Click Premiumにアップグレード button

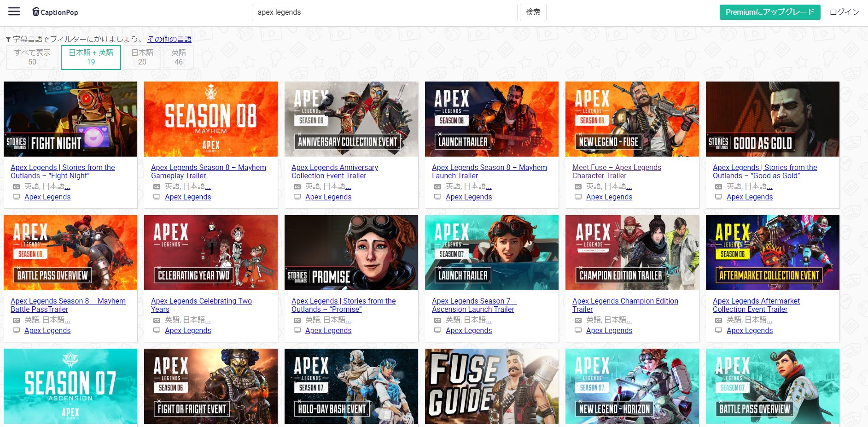click(770, 12)
